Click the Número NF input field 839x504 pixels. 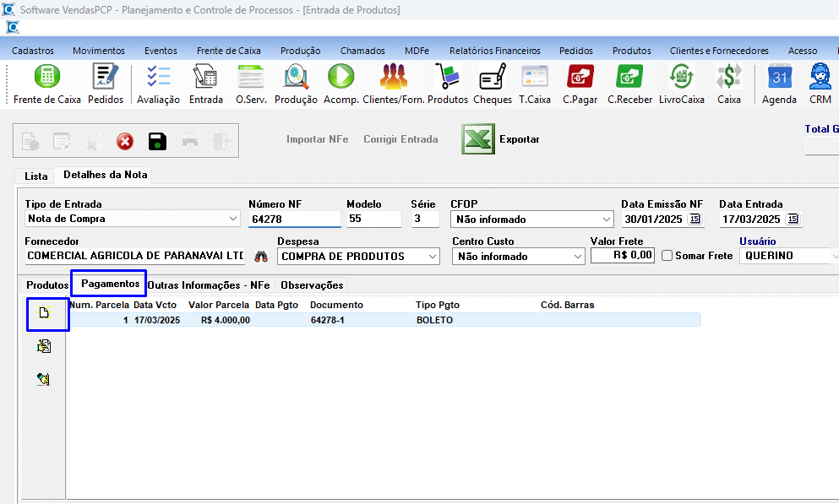(294, 219)
